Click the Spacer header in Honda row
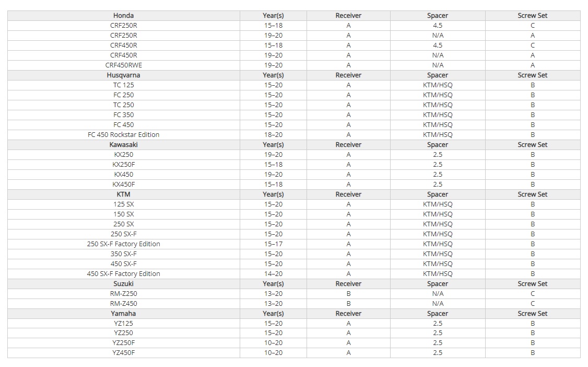Screen dimensions: 588x367 [x=438, y=15]
